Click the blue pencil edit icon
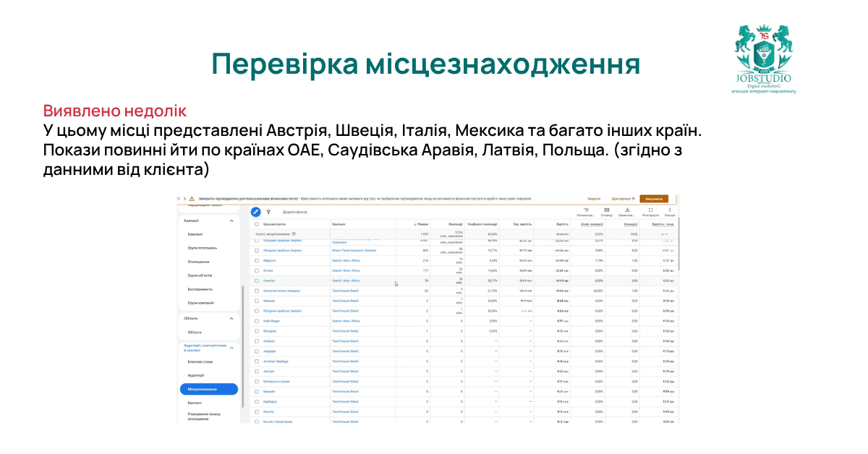This screenshot has width=868, height=454. [x=255, y=212]
